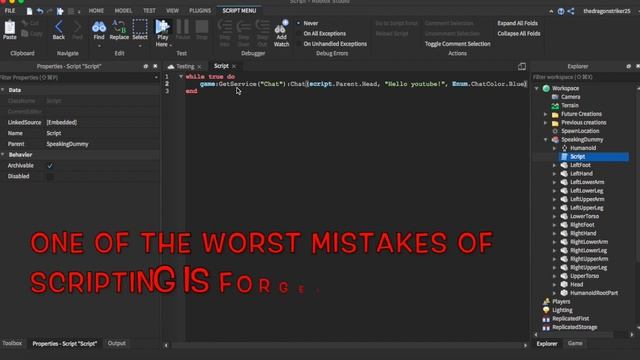Click the new file icon in quick access bar
Image resolution: width=640 pixels, height=360 pixels.
pos(29,11)
